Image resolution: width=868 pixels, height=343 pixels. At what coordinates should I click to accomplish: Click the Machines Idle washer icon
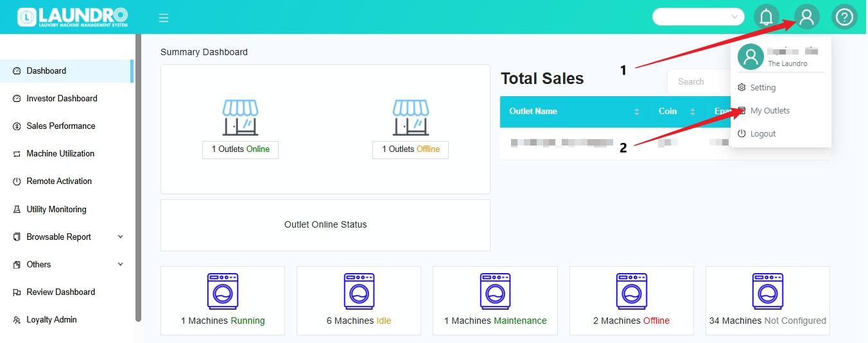(359, 291)
